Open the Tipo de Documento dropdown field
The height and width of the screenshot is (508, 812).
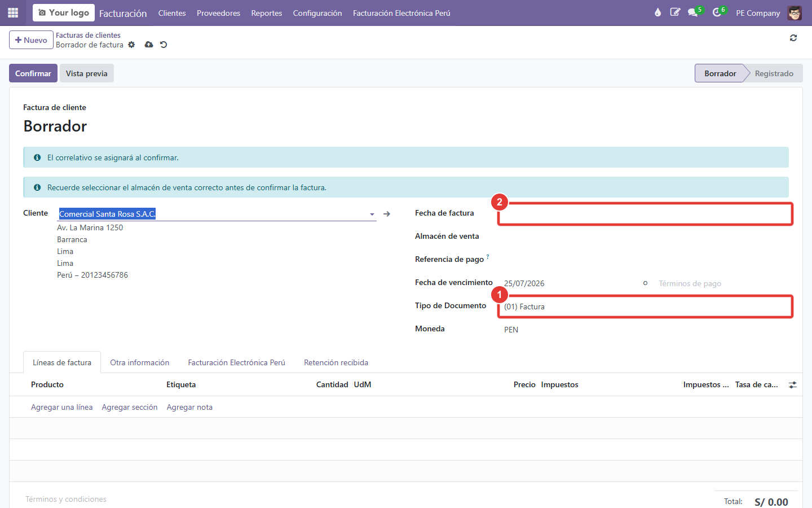[x=645, y=306]
